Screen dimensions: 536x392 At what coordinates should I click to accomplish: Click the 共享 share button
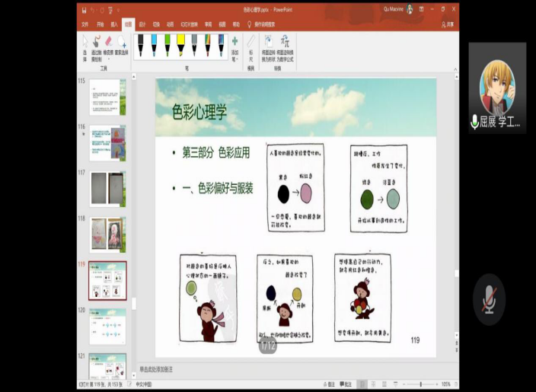click(x=449, y=24)
